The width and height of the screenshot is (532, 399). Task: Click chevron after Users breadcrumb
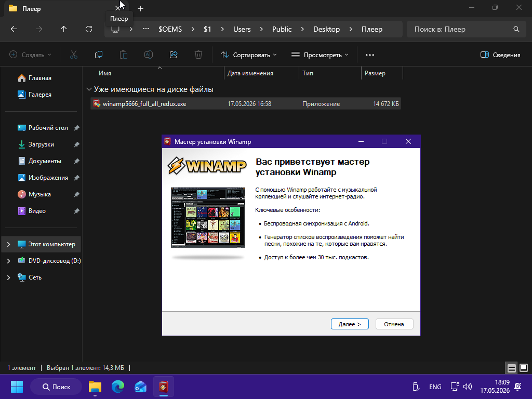[x=261, y=29]
